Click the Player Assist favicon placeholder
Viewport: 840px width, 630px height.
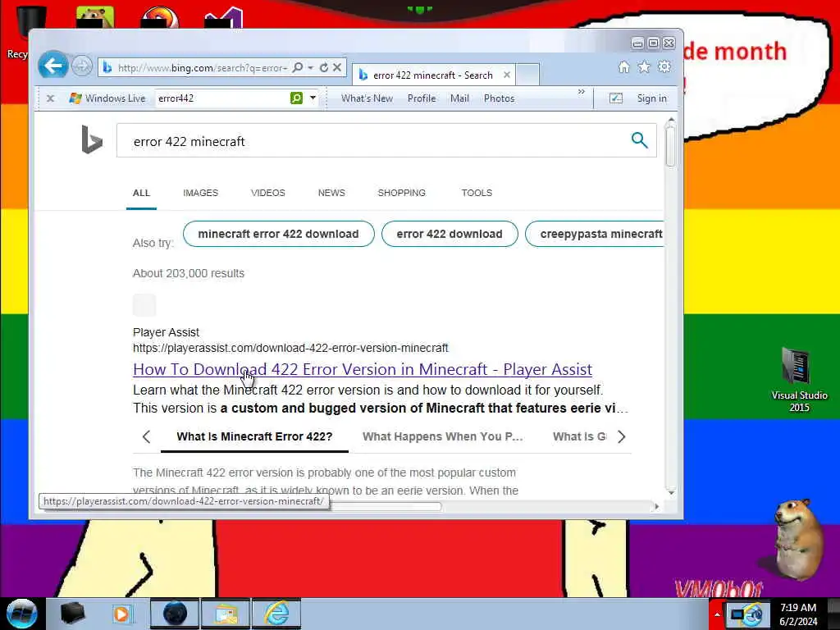pos(144,305)
